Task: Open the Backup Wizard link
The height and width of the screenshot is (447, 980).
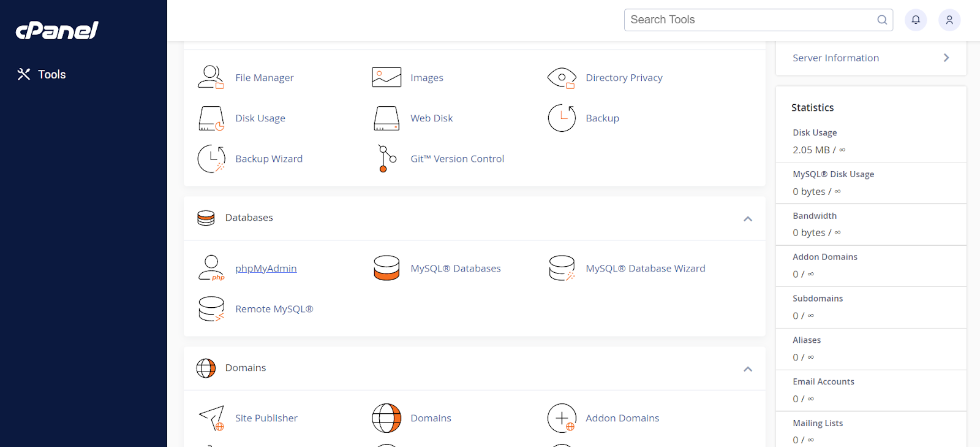Action: pyautogui.click(x=269, y=159)
